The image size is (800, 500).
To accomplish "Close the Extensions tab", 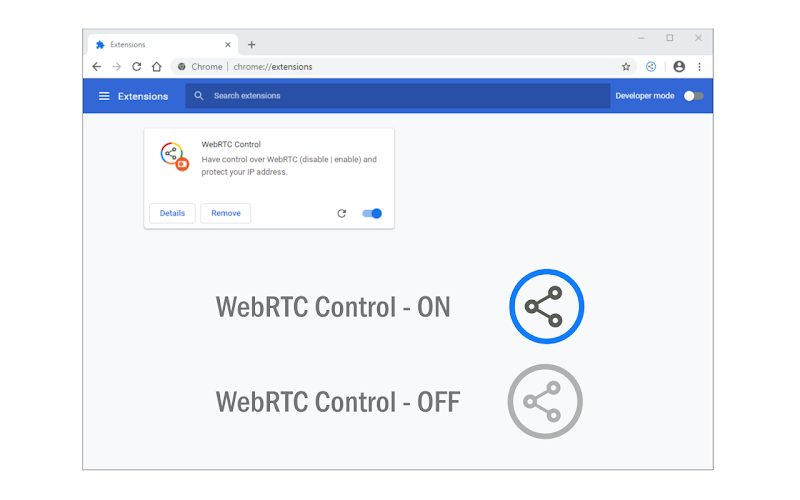I will [228, 45].
